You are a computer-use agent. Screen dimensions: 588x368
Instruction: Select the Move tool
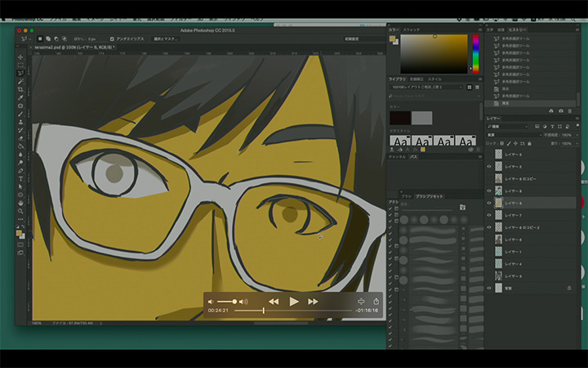20,57
